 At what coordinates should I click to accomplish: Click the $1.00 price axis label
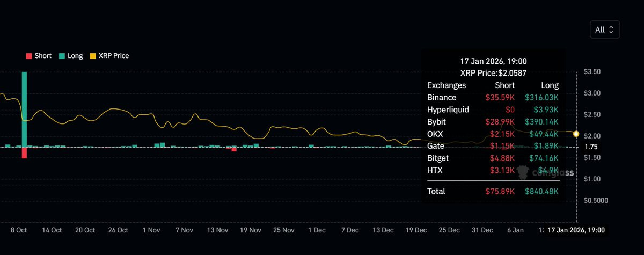click(592, 179)
